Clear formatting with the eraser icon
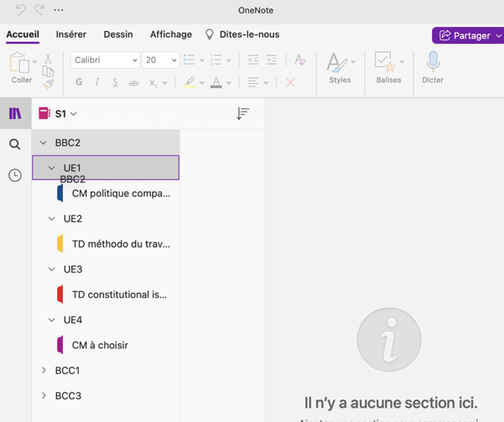Screen dimensions: 504x422 pos(300,60)
